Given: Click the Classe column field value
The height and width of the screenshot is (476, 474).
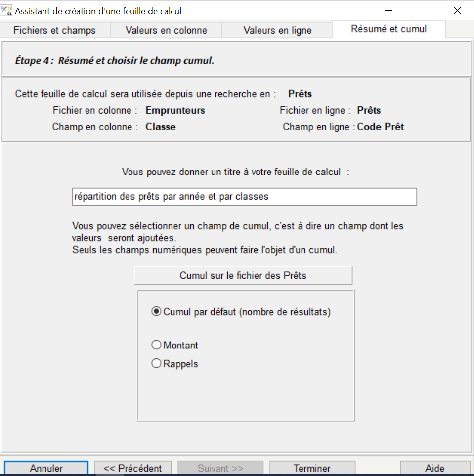Looking at the screenshot, I should point(161,127).
